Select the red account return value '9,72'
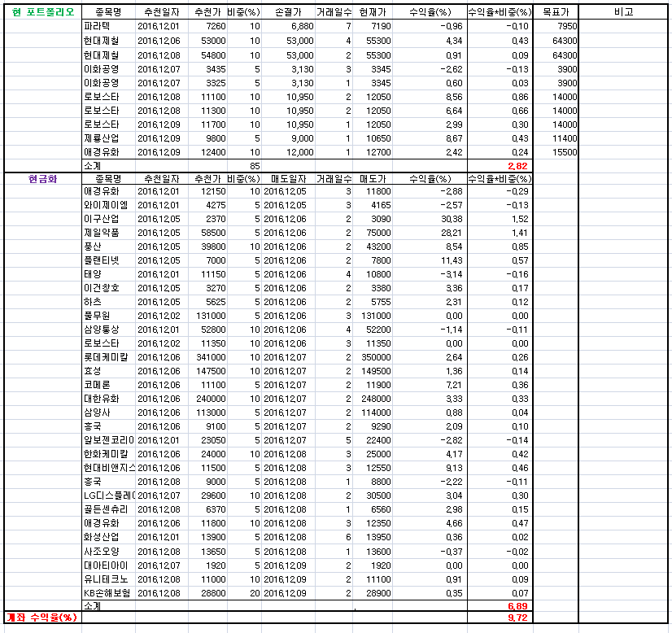Screen dimensions: 672x633 [x=517, y=618]
